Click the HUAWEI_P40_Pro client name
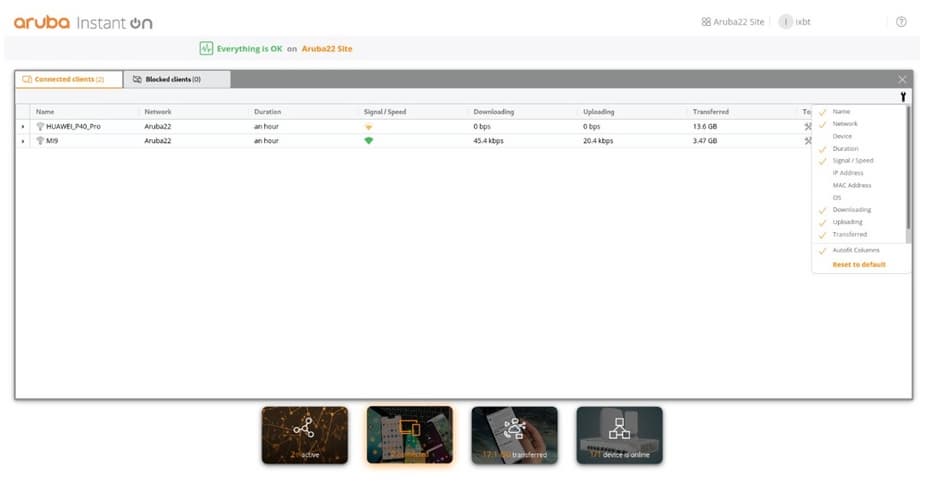 [74, 127]
